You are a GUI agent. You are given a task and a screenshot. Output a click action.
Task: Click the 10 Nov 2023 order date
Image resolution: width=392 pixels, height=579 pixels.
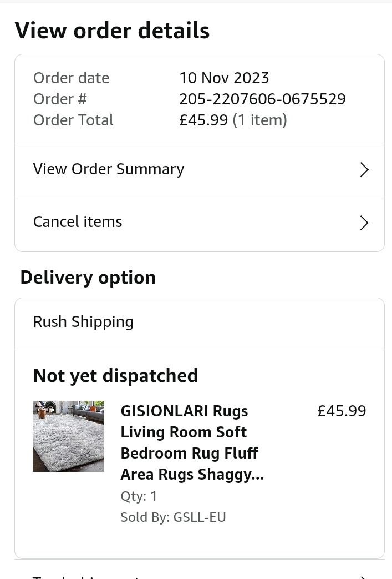(224, 78)
